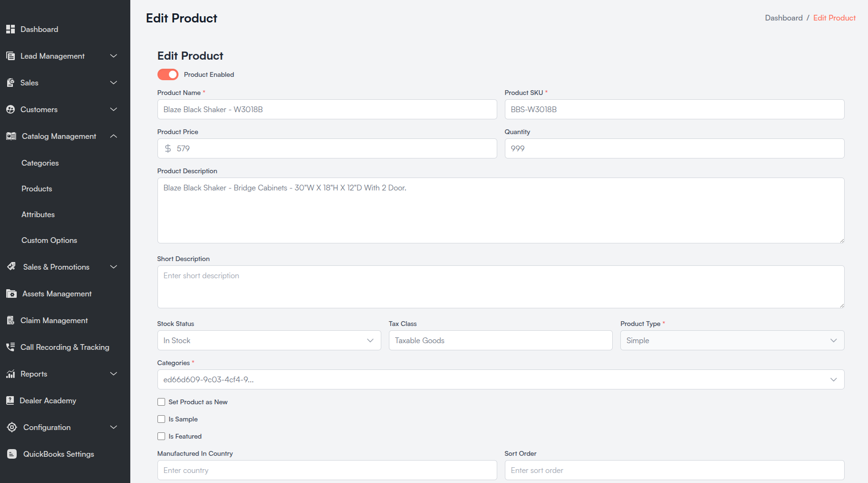Click the Tax Class field

point(501,340)
